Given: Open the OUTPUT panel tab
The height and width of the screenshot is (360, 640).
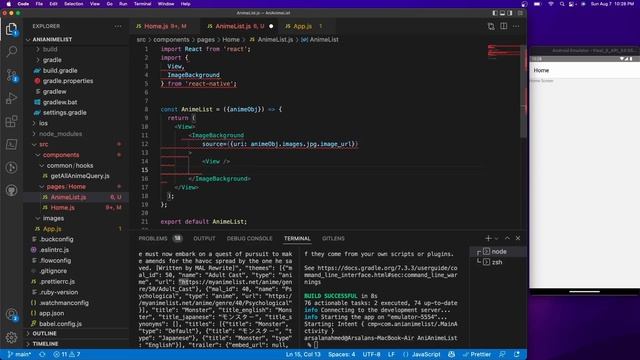Looking at the screenshot, I should [204, 238].
